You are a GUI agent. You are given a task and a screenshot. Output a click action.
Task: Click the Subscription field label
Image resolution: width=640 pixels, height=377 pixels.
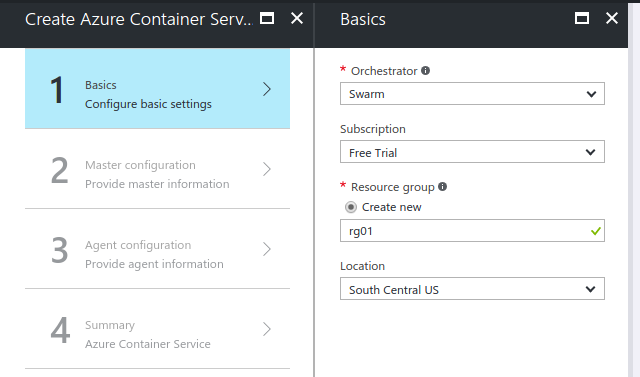[x=373, y=129]
